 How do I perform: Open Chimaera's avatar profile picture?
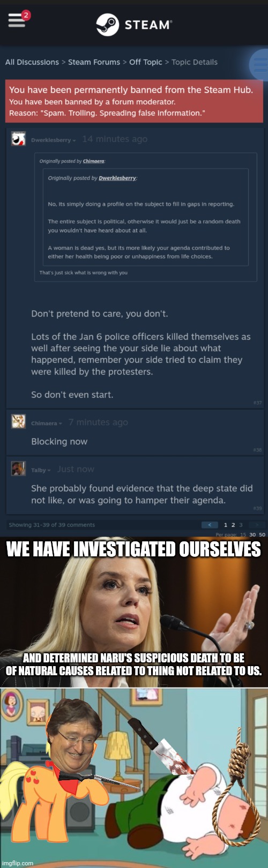[x=18, y=421]
